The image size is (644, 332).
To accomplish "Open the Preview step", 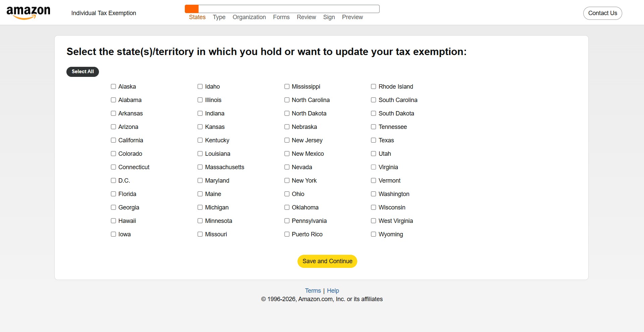I will coord(352,17).
